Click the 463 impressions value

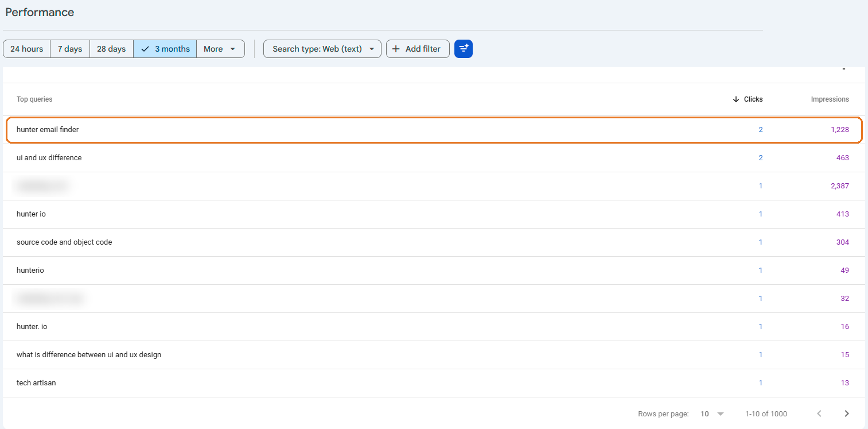pyautogui.click(x=843, y=158)
